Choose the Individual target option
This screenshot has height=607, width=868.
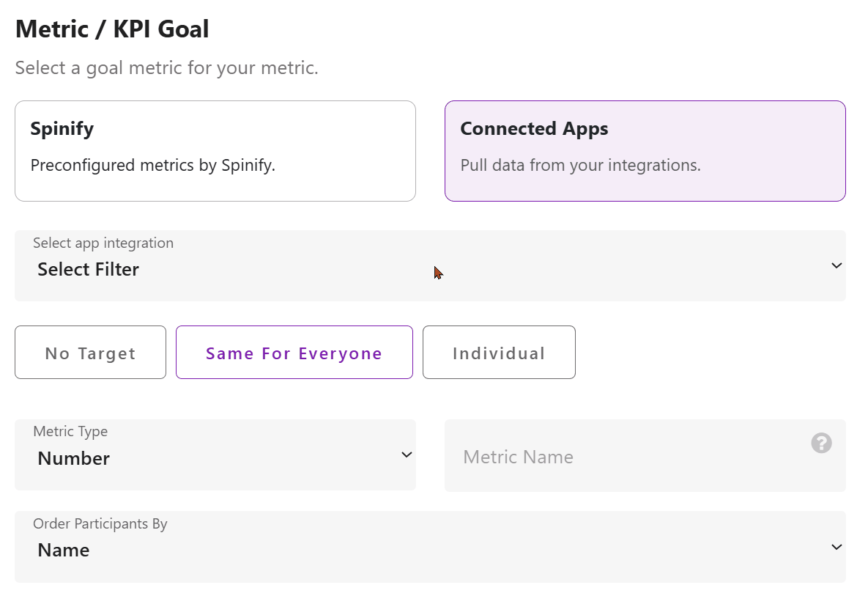tap(499, 353)
